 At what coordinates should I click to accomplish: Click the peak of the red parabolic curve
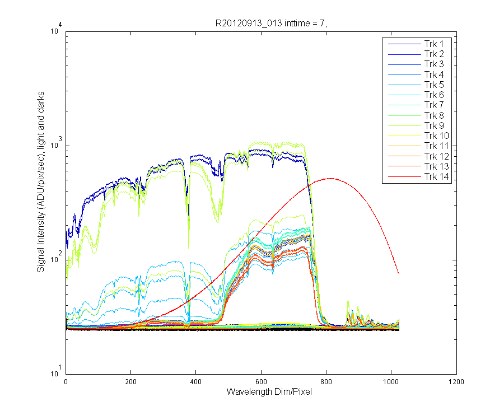click(329, 178)
